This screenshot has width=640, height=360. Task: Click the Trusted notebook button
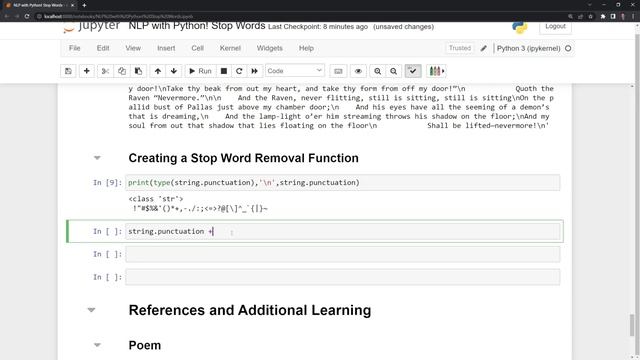tap(460, 48)
